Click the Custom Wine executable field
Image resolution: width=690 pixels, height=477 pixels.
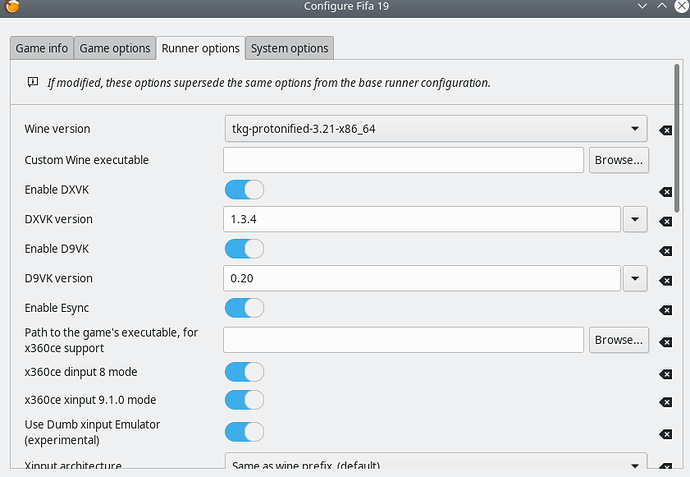click(404, 160)
